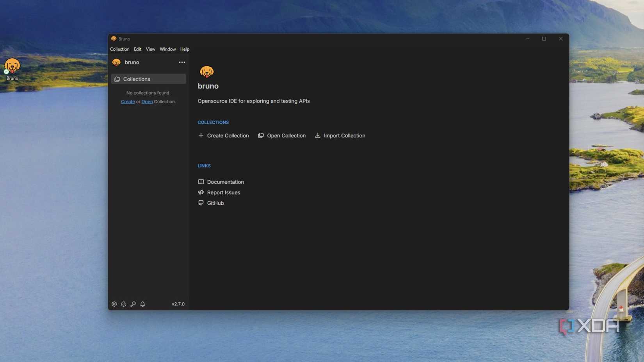Click the key icon for secret management
This screenshot has width=644, height=362.
(133, 304)
